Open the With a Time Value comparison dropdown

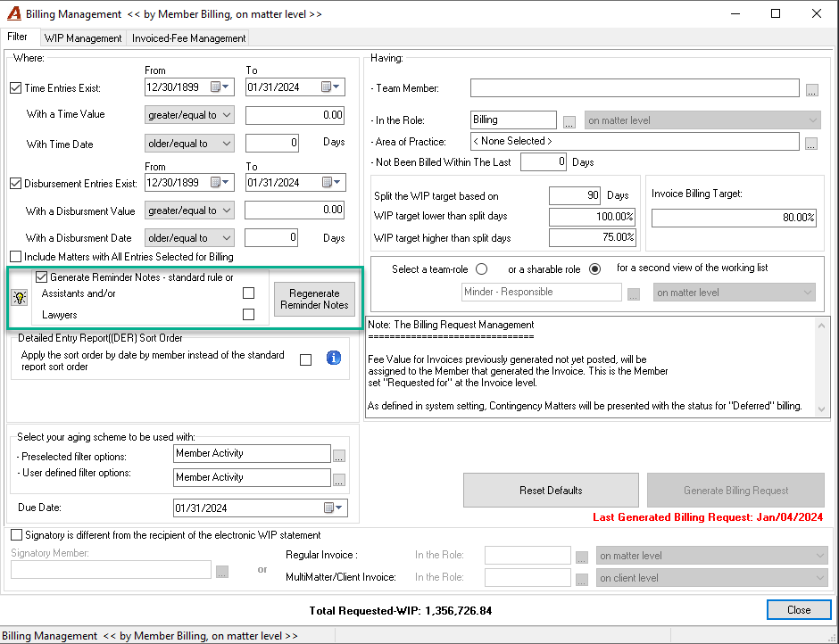[x=189, y=115]
